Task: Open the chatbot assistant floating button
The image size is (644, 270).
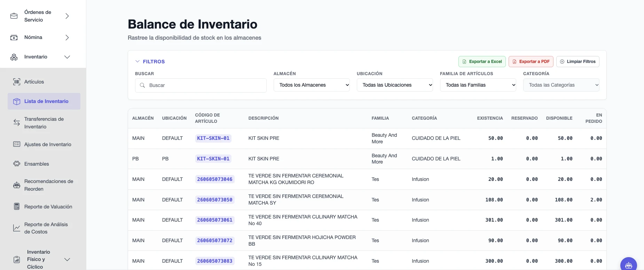Action: pyautogui.click(x=629, y=265)
